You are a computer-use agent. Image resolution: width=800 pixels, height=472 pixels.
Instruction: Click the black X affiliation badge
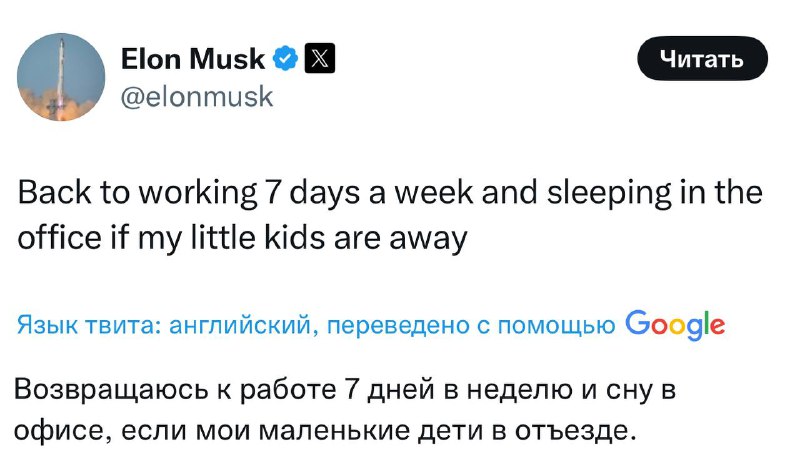tap(316, 61)
